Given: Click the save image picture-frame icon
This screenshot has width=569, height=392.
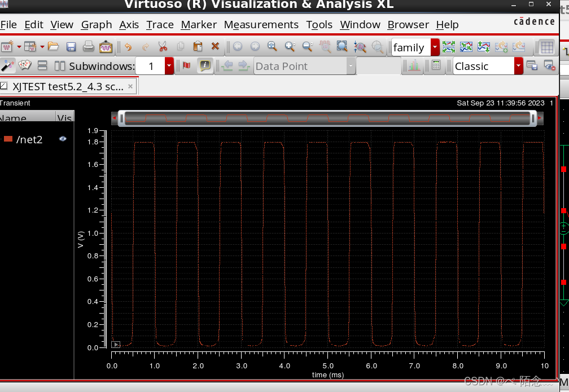Looking at the screenshot, I should (106, 46).
